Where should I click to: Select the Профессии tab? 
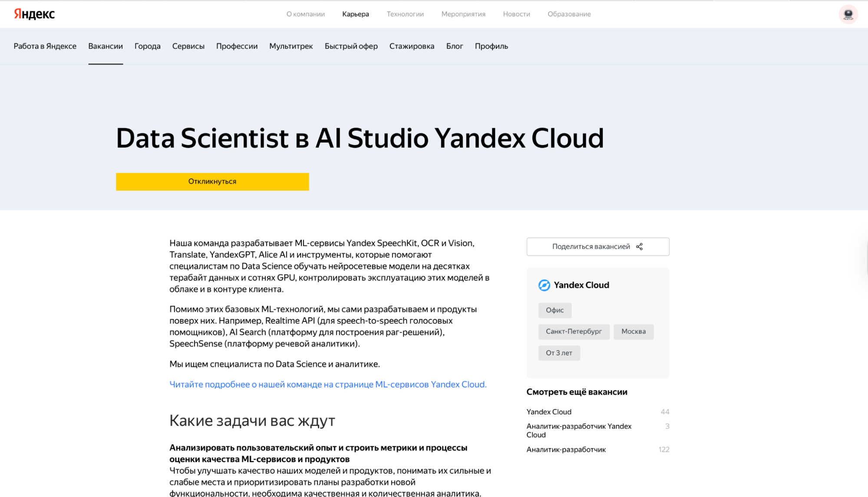coord(237,46)
